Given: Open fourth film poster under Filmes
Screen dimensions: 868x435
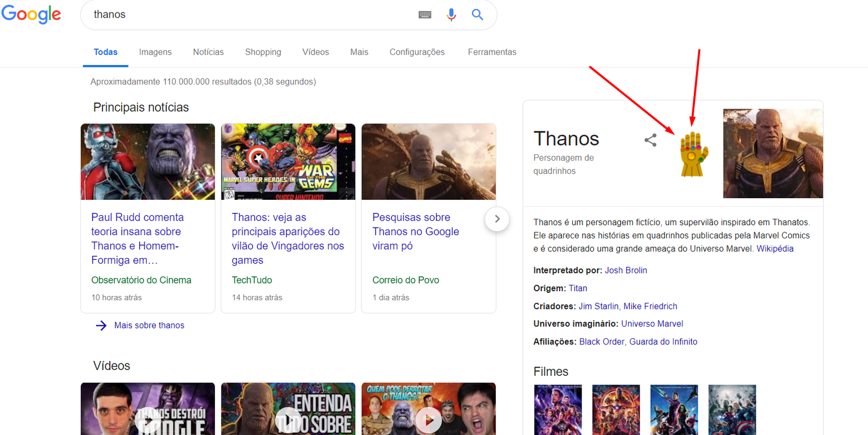Looking at the screenshot, I should pyautogui.click(x=732, y=410).
